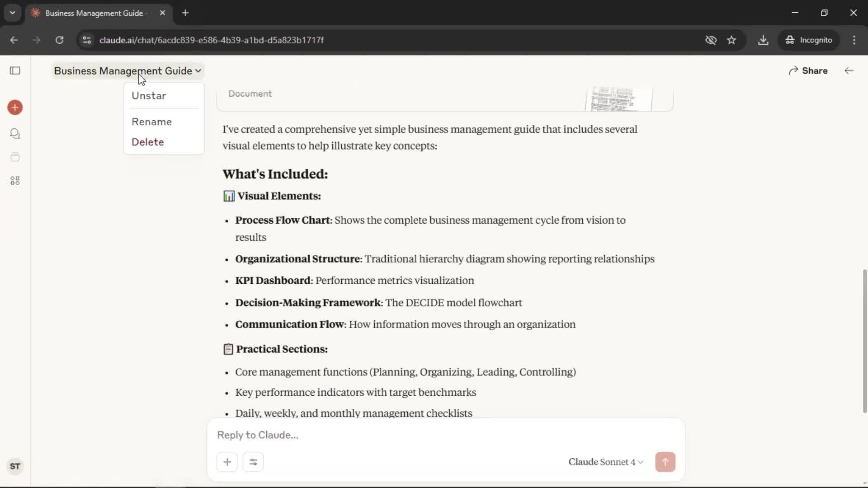Close the Business Management Guide tab
The image size is (868, 488).
point(162,13)
